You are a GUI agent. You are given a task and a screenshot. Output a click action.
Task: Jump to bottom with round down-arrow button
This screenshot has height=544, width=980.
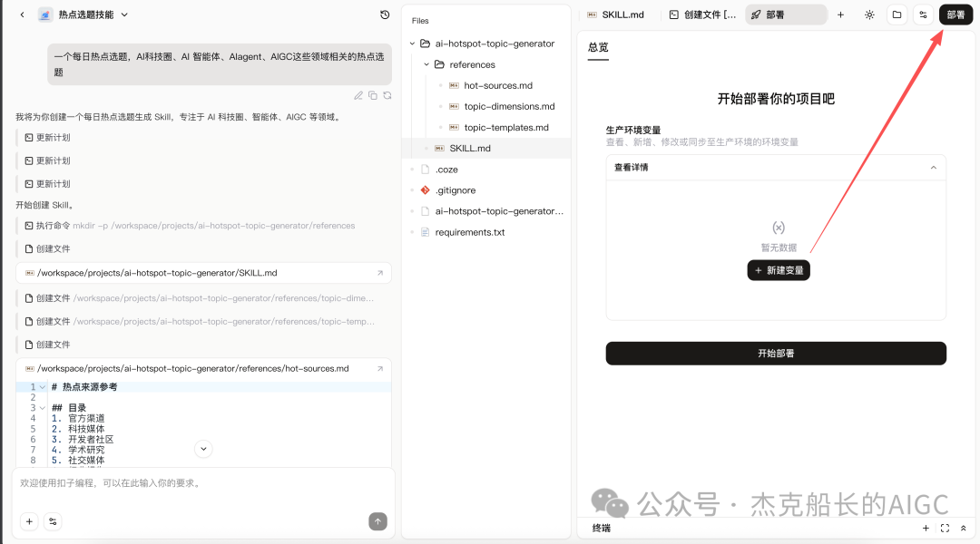coord(204,449)
